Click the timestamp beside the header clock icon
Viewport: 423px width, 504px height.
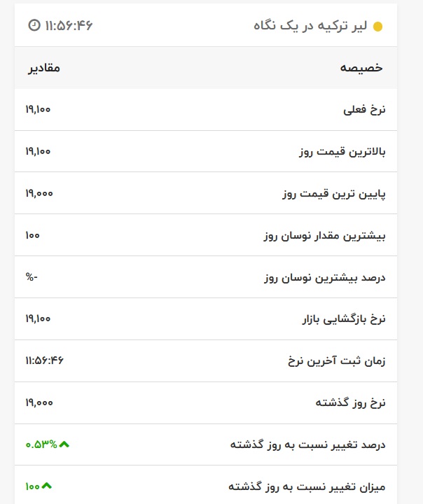[x=69, y=25]
